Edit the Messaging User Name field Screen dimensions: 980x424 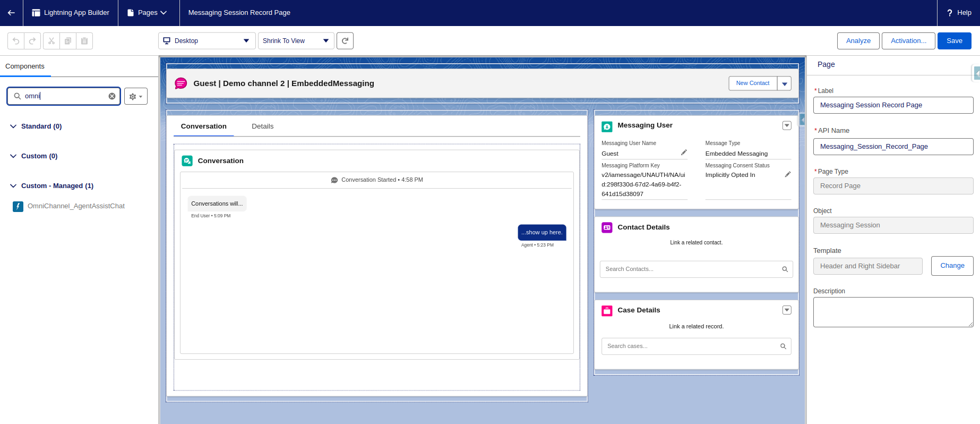point(684,152)
